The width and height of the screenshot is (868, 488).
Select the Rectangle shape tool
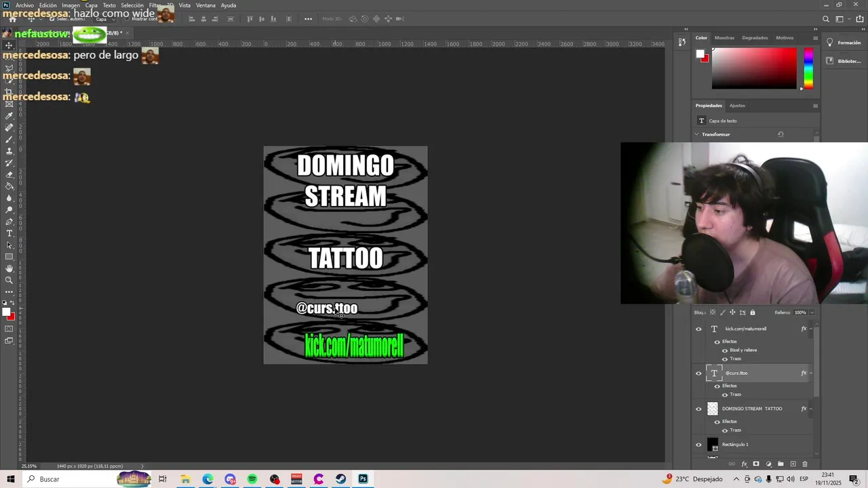pos(9,257)
